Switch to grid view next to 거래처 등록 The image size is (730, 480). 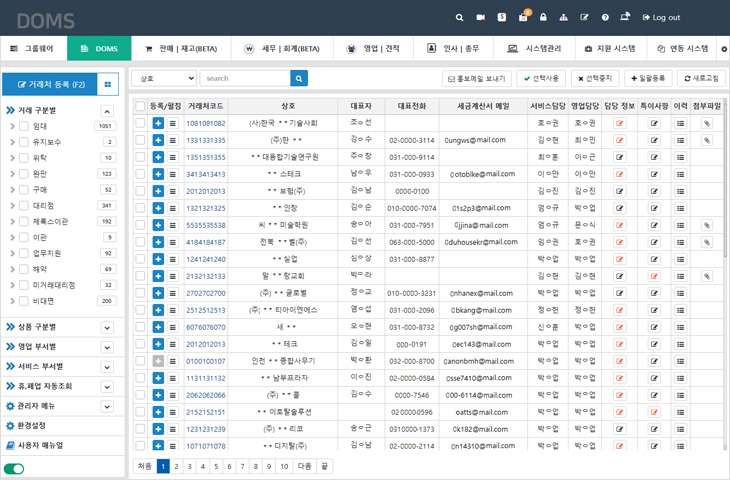click(x=108, y=84)
